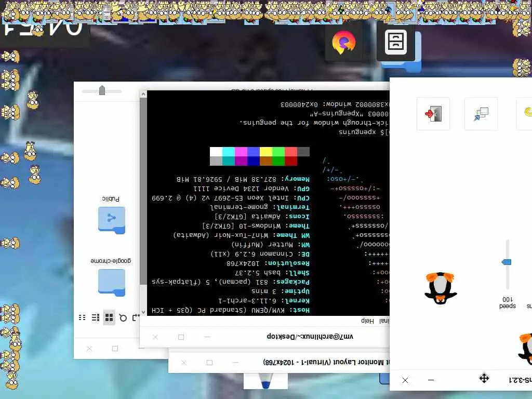Click the penguin preview image in xpenguins window

click(440, 288)
